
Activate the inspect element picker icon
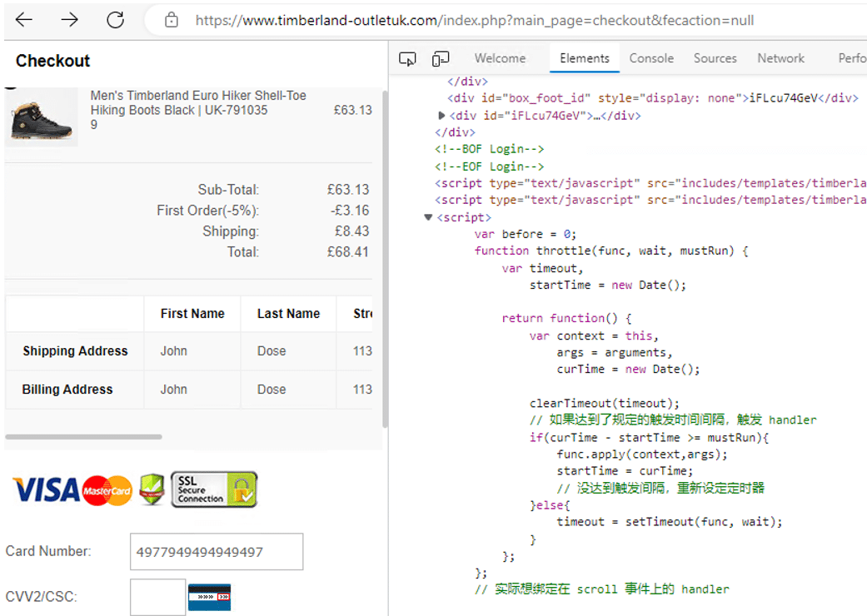(x=407, y=59)
